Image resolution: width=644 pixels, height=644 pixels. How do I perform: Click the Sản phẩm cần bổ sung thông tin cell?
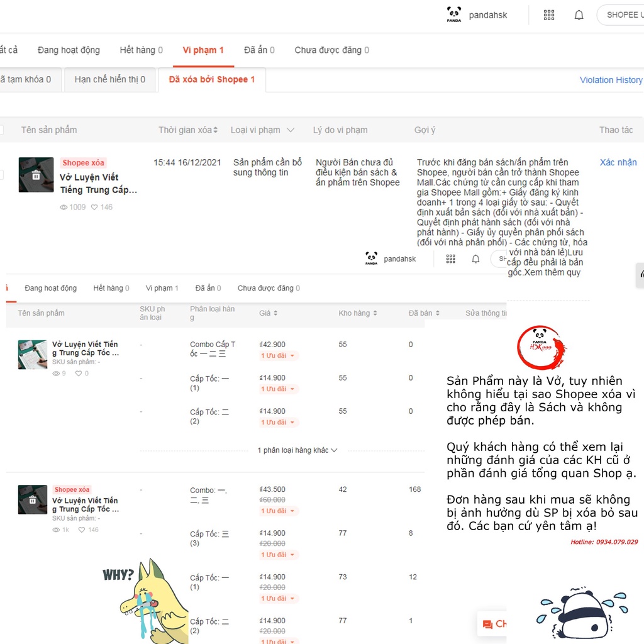[x=267, y=167]
